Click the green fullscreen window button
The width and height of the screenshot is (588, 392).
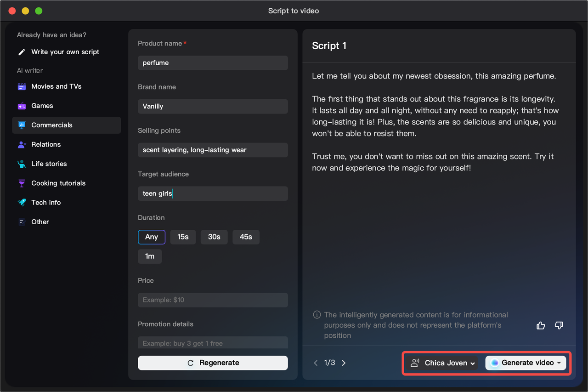point(39,11)
